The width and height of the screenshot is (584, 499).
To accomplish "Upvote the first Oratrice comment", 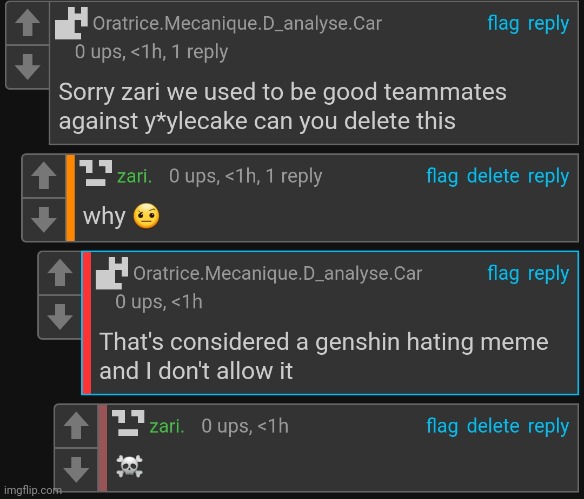I will point(28,23).
